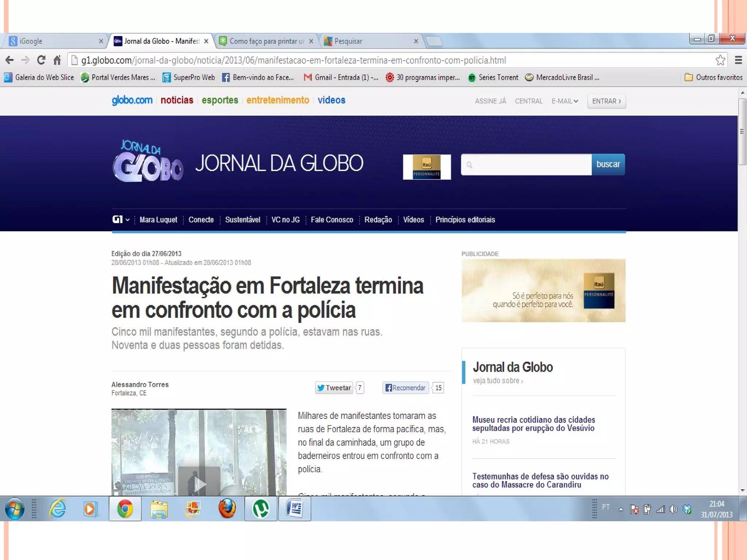Open Outros favoritos bookmarks folder

(x=714, y=78)
